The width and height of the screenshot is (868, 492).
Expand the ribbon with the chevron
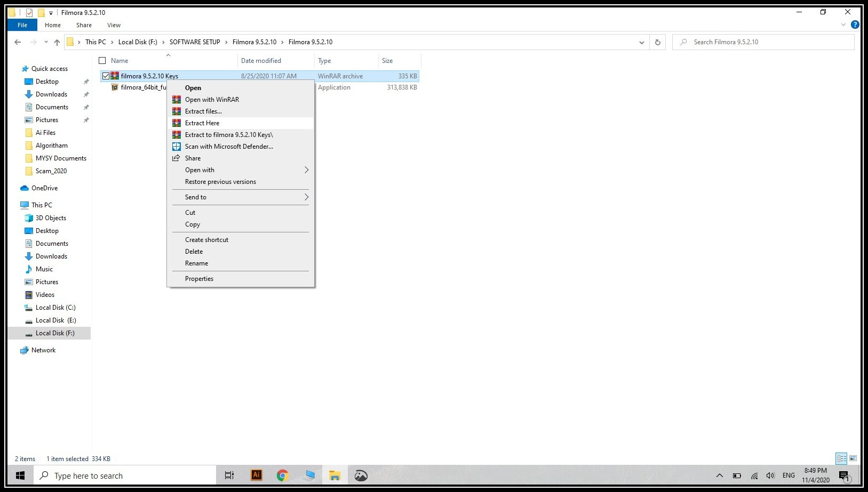(x=843, y=25)
